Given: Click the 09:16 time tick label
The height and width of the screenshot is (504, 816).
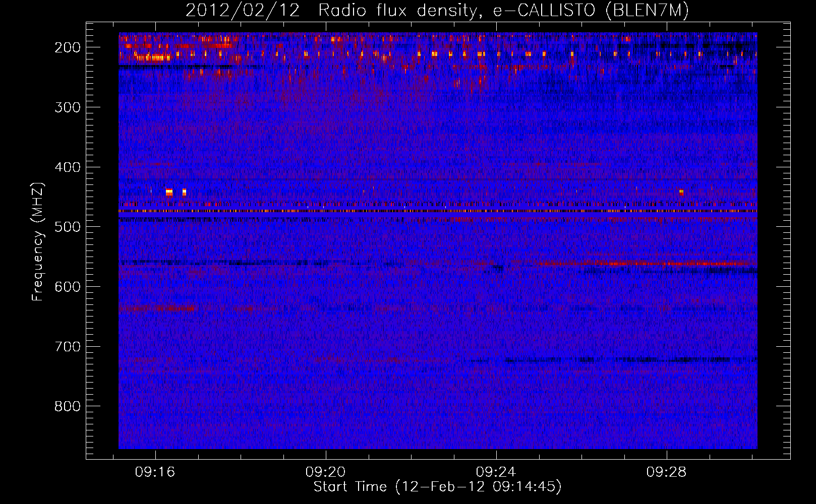Looking at the screenshot, I should 155,472.
